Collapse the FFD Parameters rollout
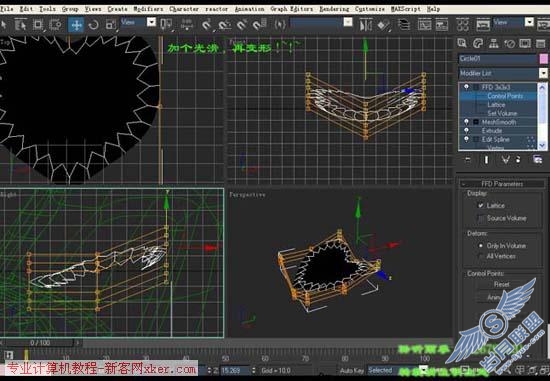 pos(502,184)
